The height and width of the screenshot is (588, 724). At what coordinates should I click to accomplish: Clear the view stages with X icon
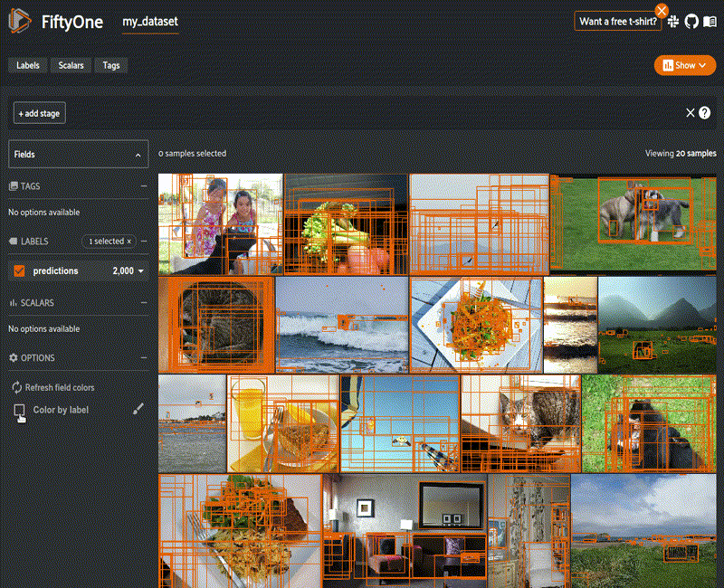[691, 113]
